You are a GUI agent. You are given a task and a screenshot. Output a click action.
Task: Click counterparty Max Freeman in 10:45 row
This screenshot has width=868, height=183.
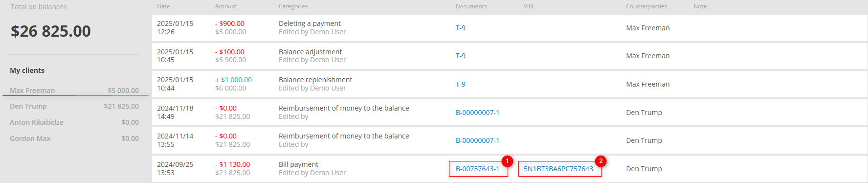tap(648, 56)
